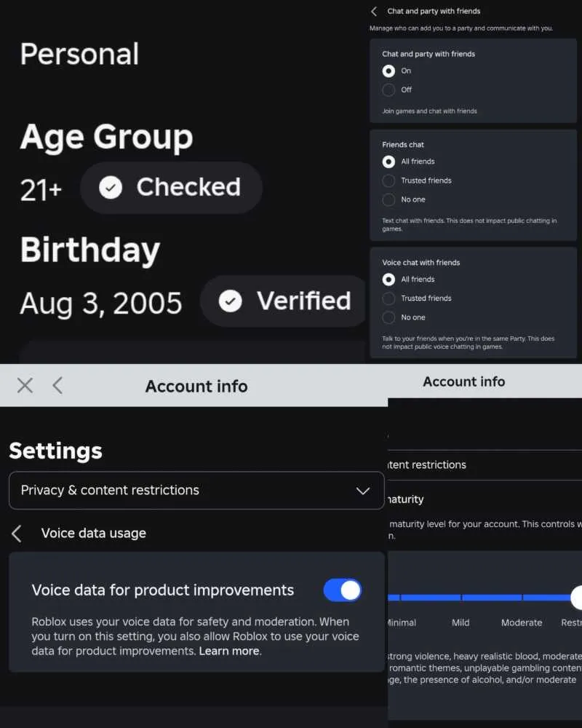This screenshot has height=728, width=582.
Task: Open the Learn more link
Action: [x=229, y=651]
